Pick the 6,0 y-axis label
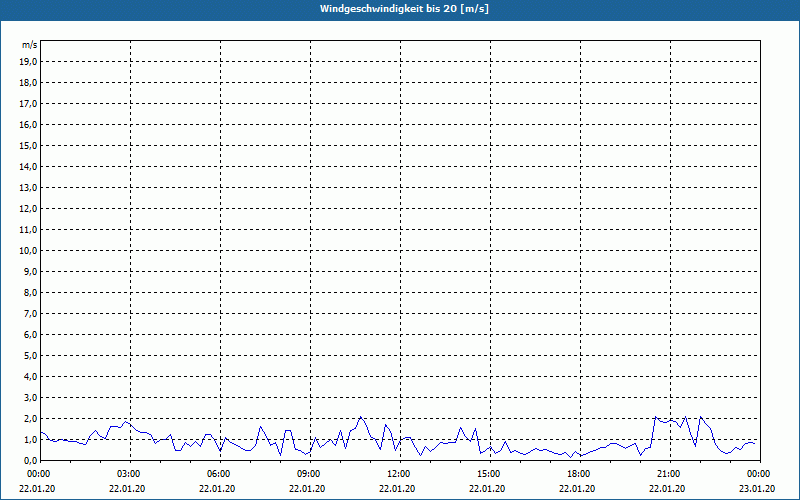The width and height of the screenshot is (800, 500). point(30,335)
